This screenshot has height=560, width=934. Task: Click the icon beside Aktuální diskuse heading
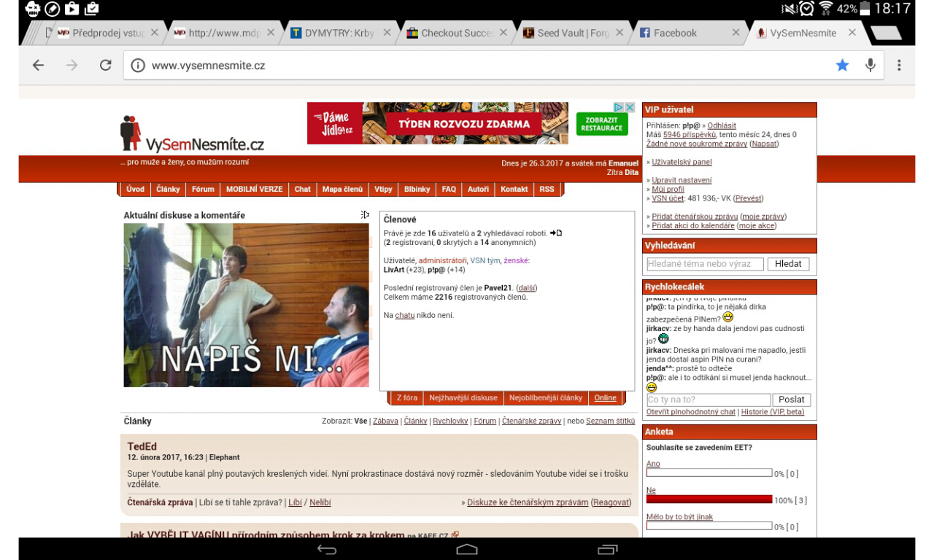[x=365, y=214]
